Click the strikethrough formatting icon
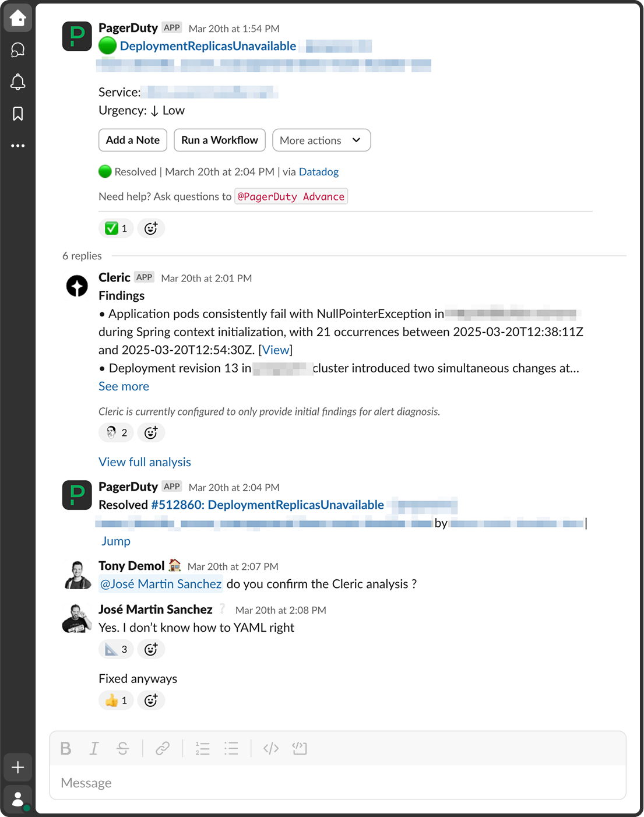 click(x=122, y=748)
